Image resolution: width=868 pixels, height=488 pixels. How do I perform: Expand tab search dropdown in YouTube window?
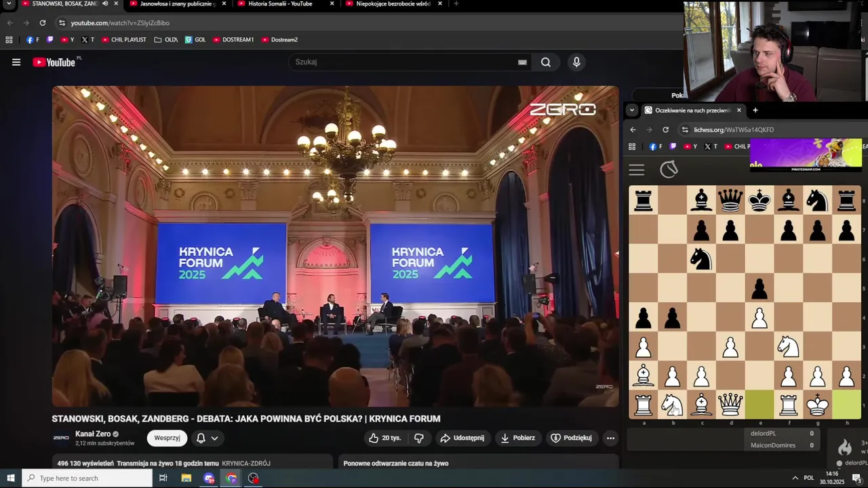coord(8,3)
